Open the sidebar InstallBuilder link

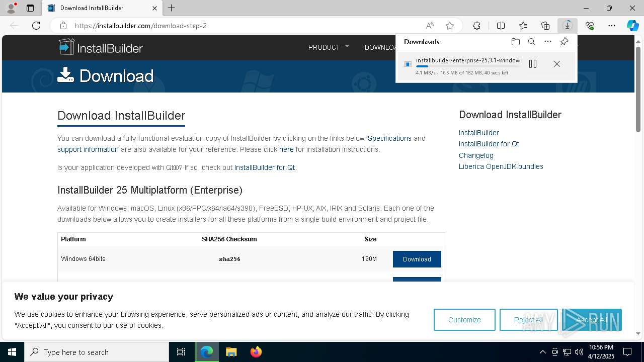[479, 133]
